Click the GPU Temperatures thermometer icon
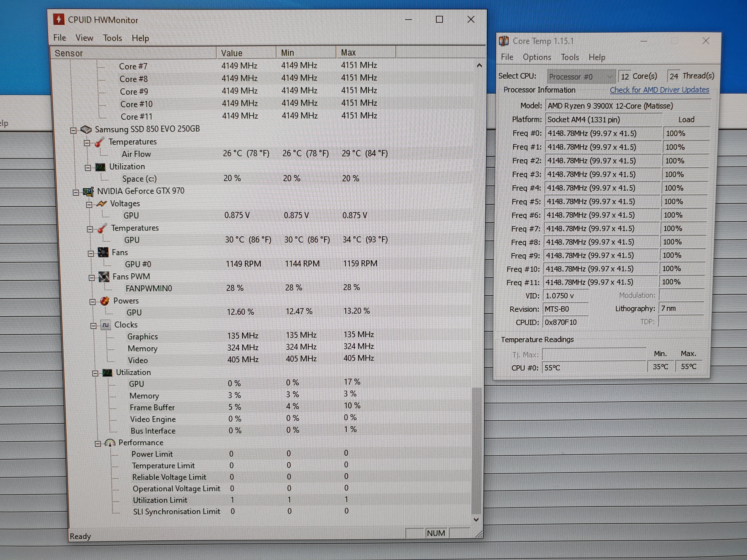 [102, 228]
